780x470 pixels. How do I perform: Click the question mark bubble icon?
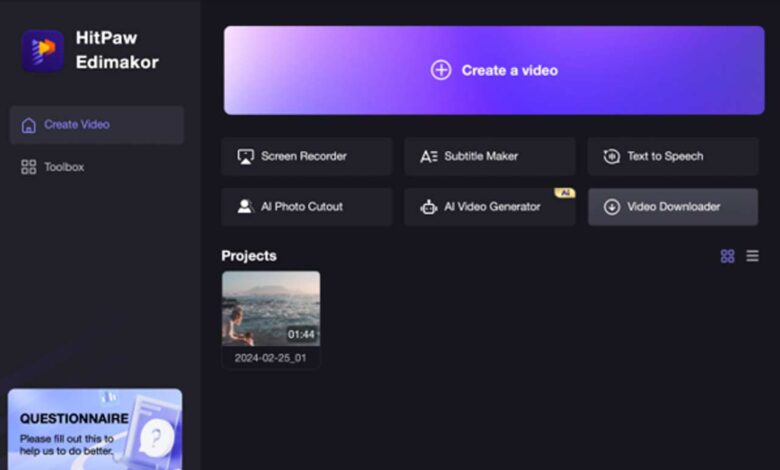(x=154, y=435)
